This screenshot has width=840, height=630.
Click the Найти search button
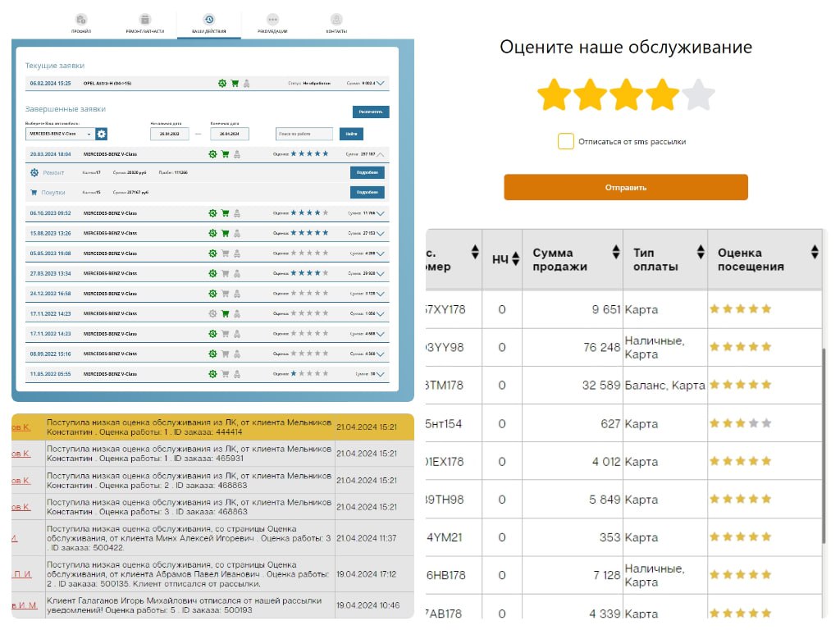[x=351, y=134]
